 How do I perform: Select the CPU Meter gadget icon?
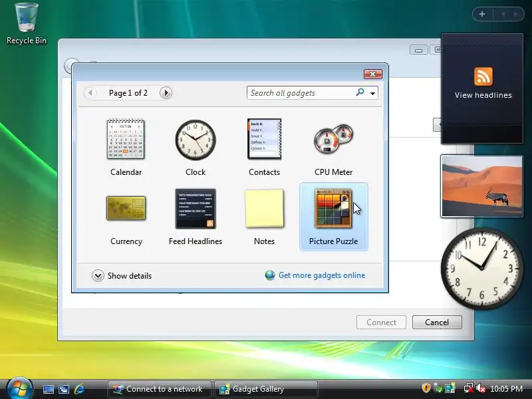pyautogui.click(x=334, y=139)
